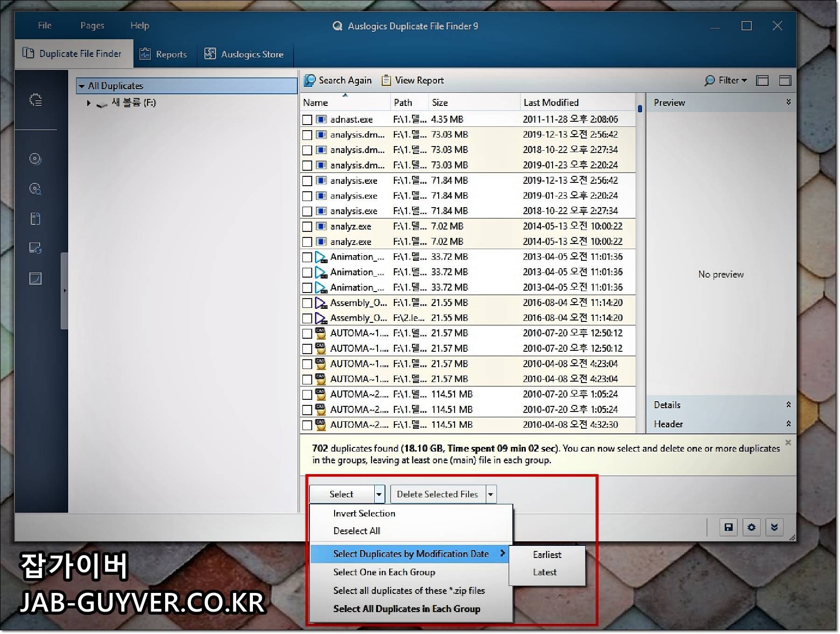The image size is (840, 634).
Task: Click the 2010-07-20 12:50:12 first AUTOMA~1 icon
Action: pyautogui.click(x=321, y=333)
